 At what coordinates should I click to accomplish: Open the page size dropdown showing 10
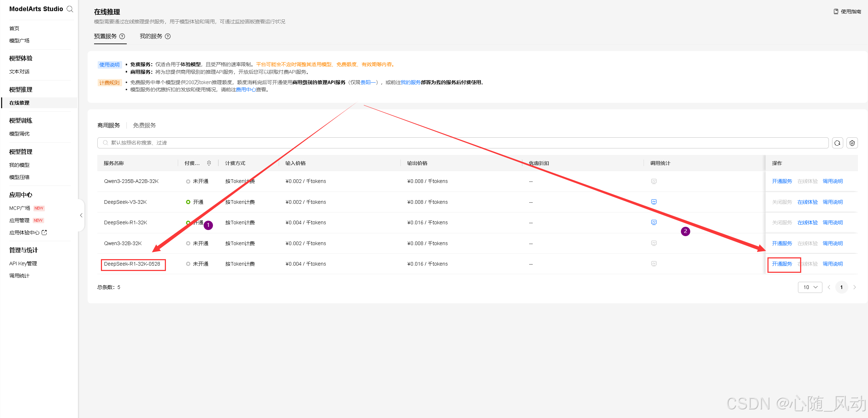[x=810, y=287]
